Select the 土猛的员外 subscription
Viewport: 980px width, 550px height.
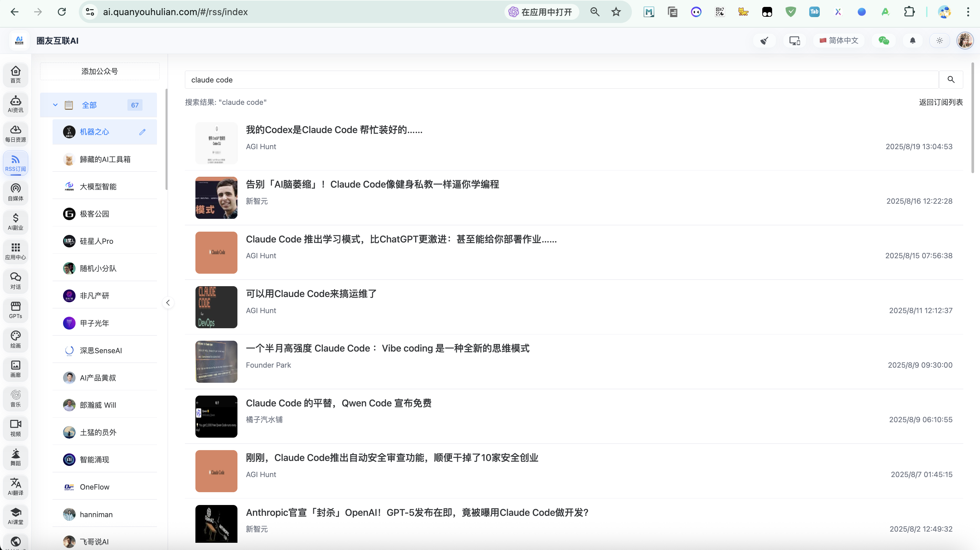coord(105,432)
